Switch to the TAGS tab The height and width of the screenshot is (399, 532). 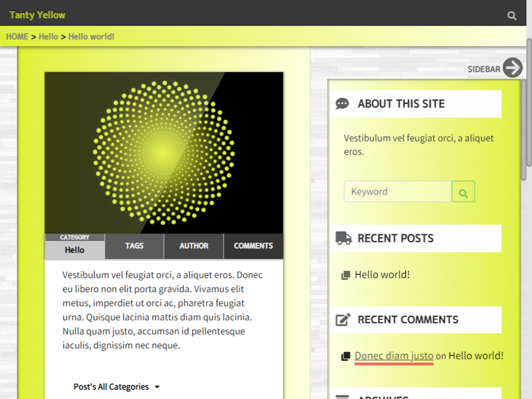134,246
